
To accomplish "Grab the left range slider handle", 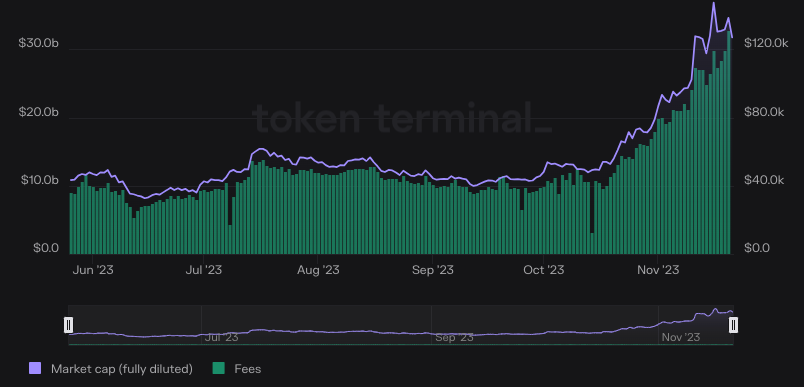I will pyautogui.click(x=68, y=324).
